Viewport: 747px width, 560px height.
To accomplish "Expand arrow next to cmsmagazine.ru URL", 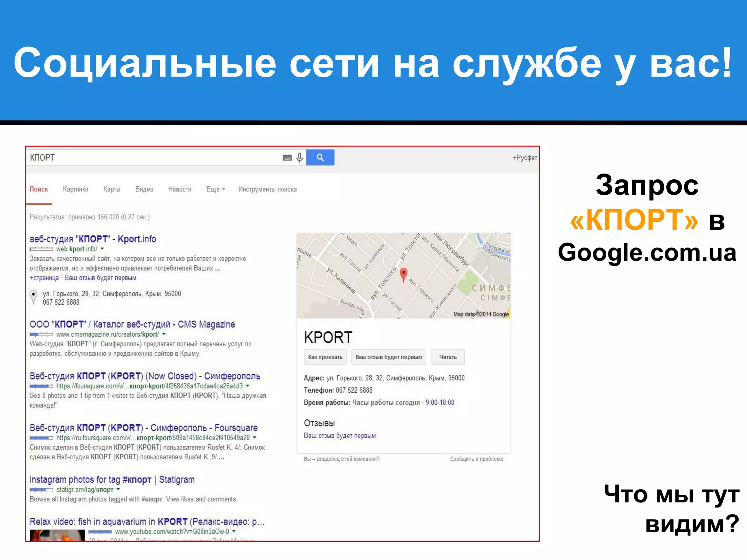I will (x=164, y=334).
